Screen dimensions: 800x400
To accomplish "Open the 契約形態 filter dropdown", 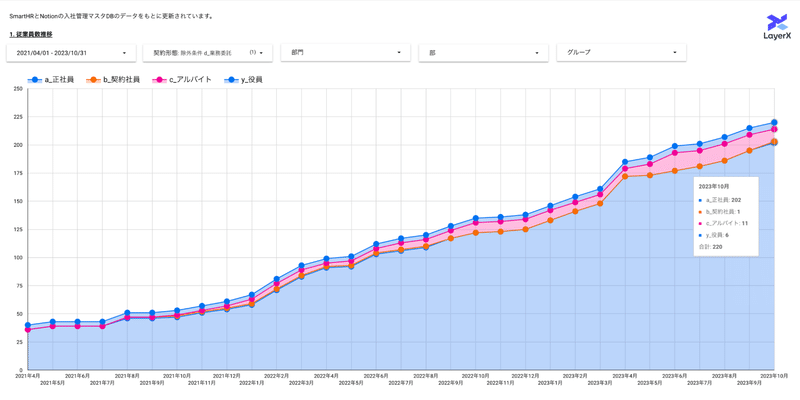I will [208, 53].
